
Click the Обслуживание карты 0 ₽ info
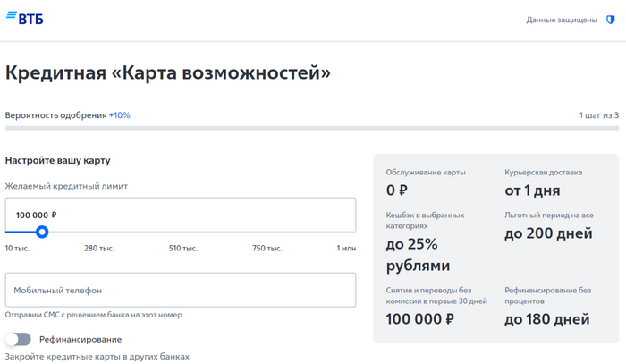(x=425, y=182)
